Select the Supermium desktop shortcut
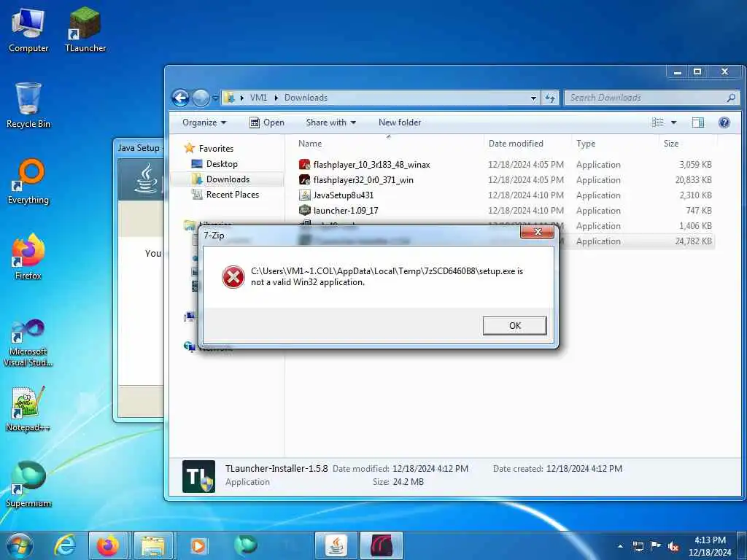 28,485
